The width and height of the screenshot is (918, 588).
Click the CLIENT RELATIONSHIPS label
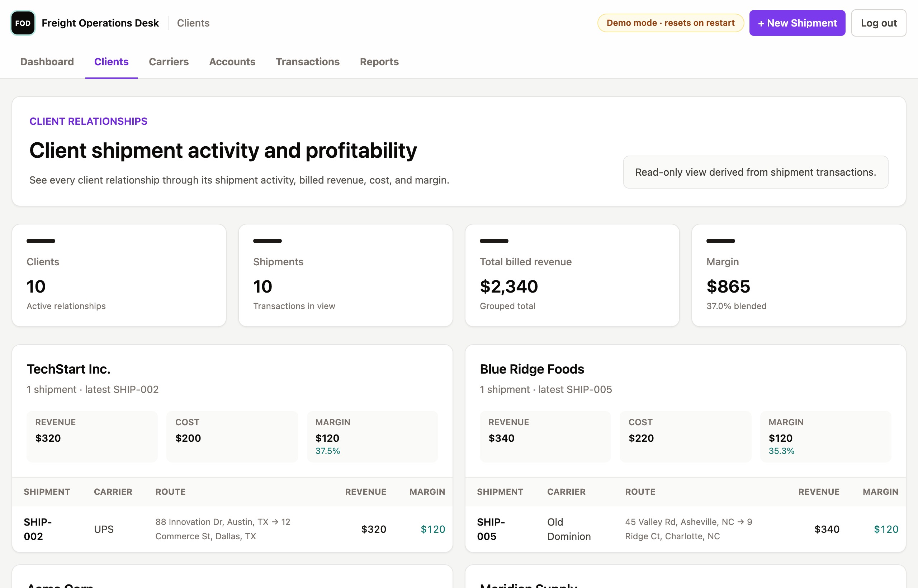88,121
